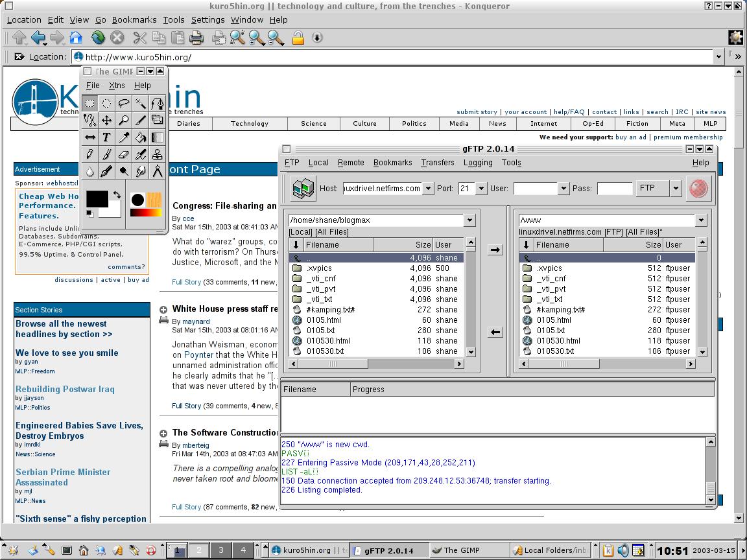Click the Technology section link on kuro5hin

[x=250, y=123]
